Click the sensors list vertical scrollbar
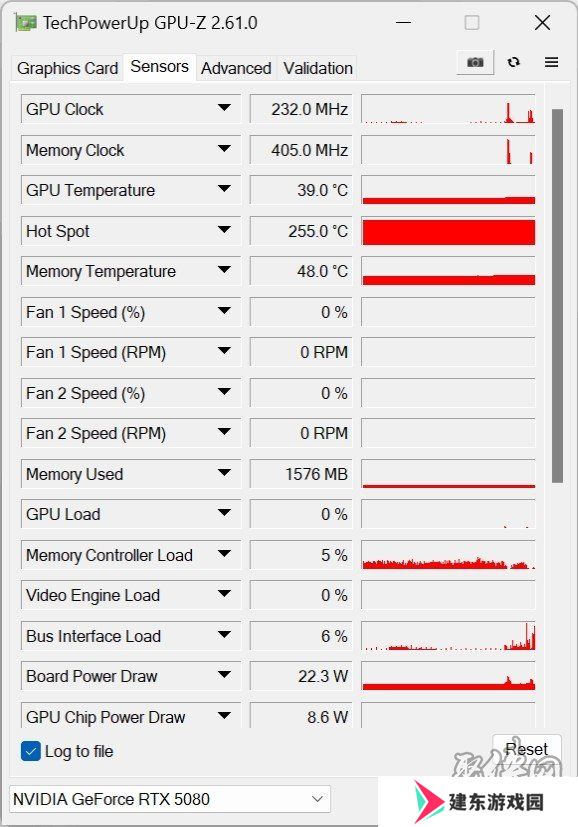The image size is (578, 827). tap(557, 295)
